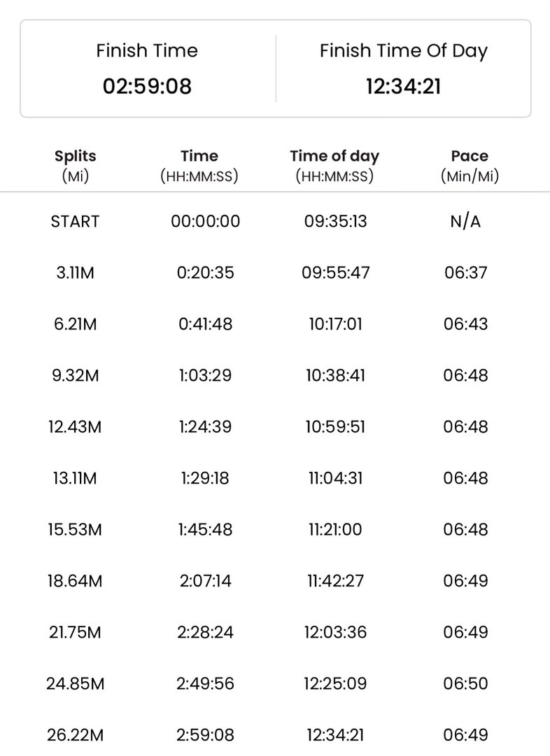The width and height of the screenshot is (550, 756).
Task: Select the 26.22M split label
Action: pos(75,735)
